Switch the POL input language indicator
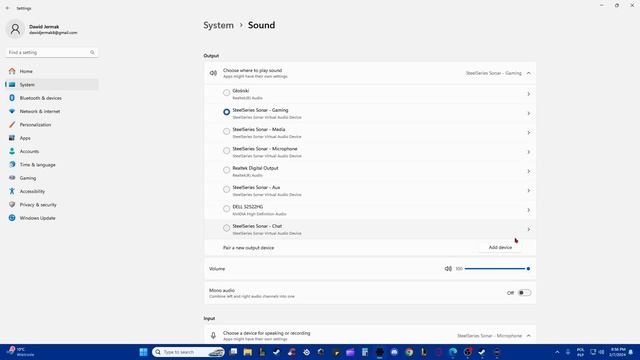This screenshot has width=640, height=360. (x=580, y=352)
